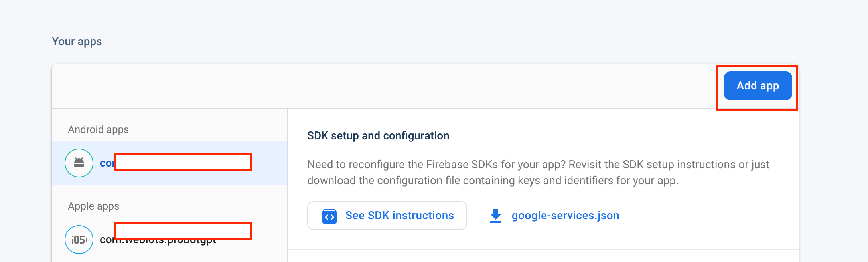Download the google-services.json file
Viewport: 868px width, 262px height.
click(x=565, y=216)
